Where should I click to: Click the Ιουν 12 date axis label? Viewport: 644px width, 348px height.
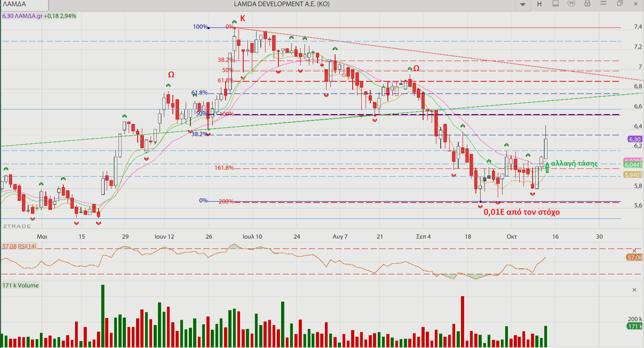tap(164, 236)
